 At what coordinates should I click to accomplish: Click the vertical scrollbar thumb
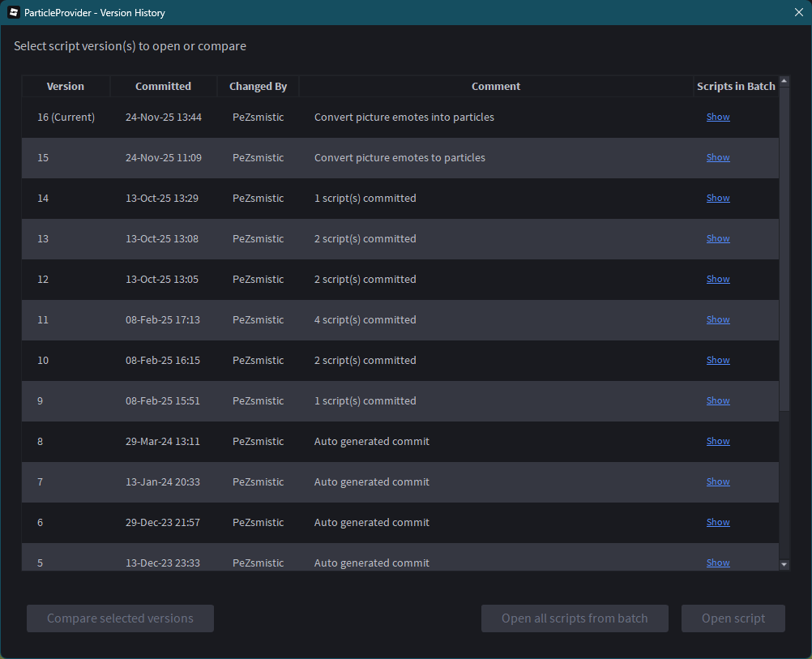tap(784, 243)
